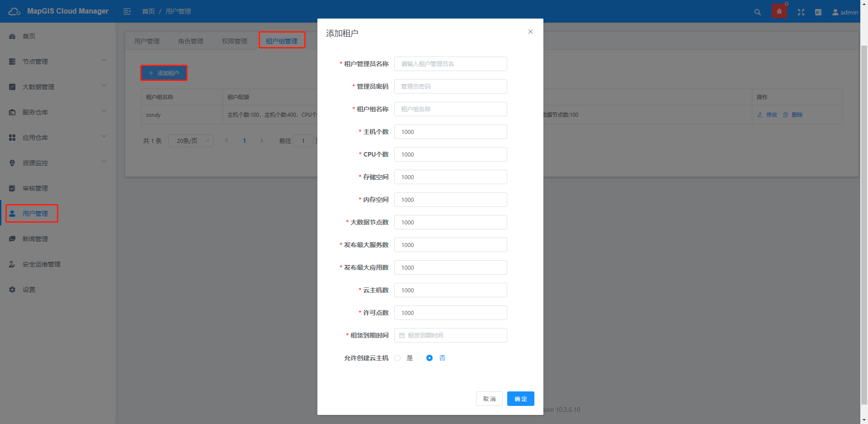
Task: Focus the 租户管理员名称 input field
Action: pyautogui.click(x=451, y=64)
